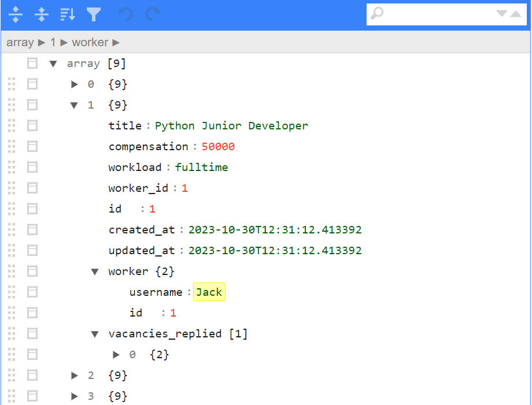Open breadcrumb arrow after 'worker'
Screen dimensions: 532x405
pos(116,43)
